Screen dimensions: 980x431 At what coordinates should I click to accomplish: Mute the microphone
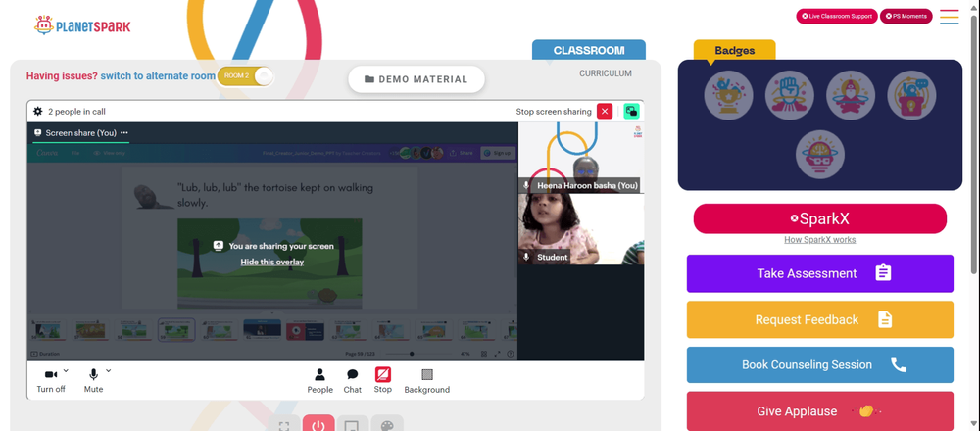(x=93, y=380)
